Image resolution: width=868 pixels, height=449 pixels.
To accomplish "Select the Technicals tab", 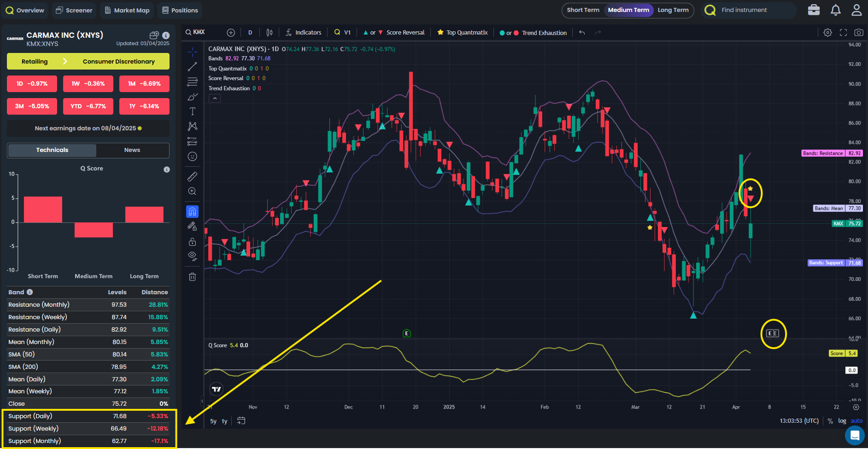I will coord(52,150).
